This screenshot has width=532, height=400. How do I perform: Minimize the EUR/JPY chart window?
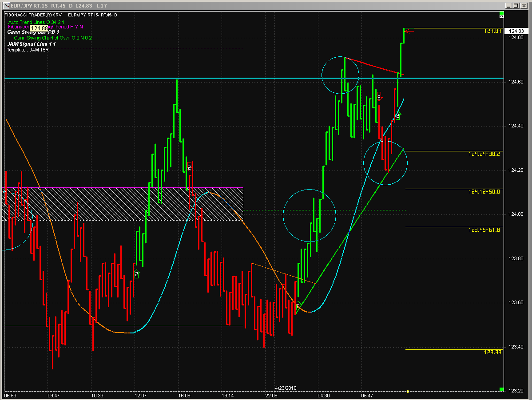(508, 6)
